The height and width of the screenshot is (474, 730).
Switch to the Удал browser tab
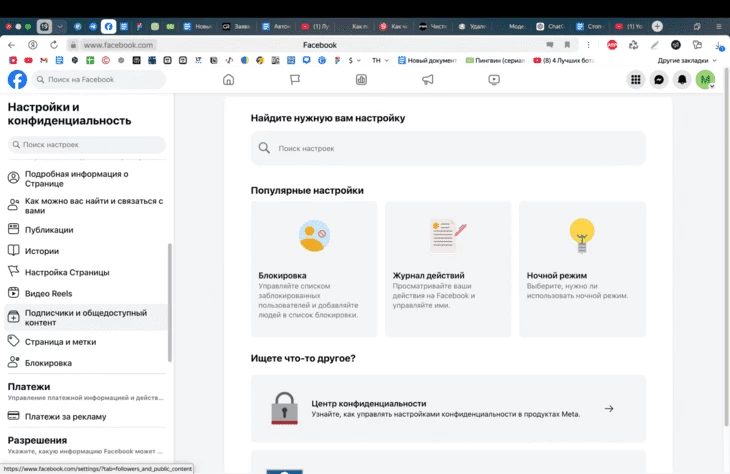click(x=473, y=27)
